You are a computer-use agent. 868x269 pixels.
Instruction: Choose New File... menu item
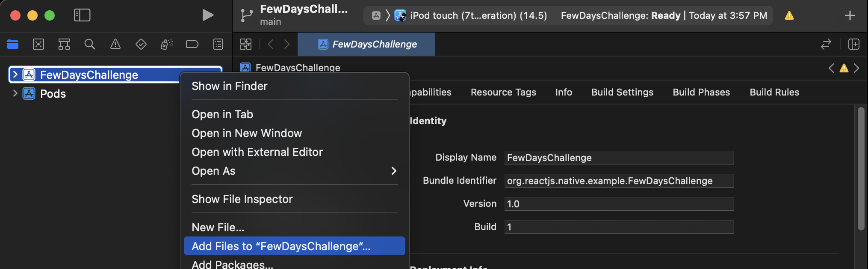pos(295,227)
